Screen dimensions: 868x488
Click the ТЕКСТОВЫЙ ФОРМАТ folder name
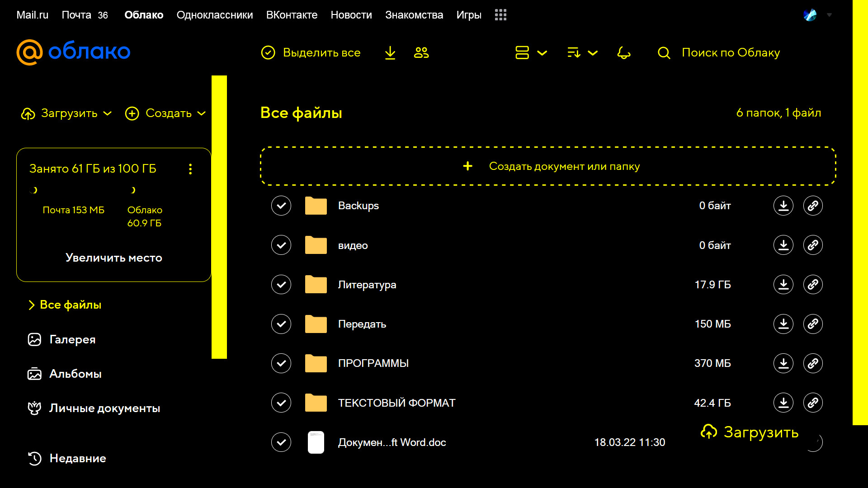(x=396, y=403)
